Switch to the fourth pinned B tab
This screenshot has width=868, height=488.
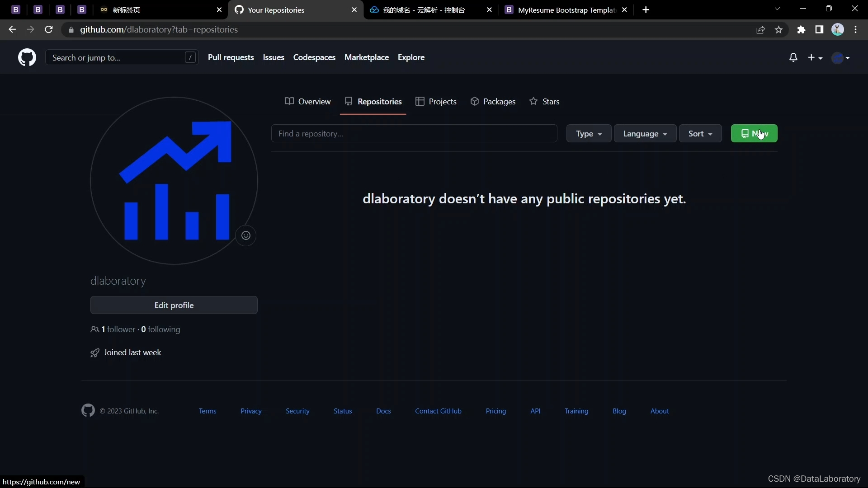click(x=82, y=9)
